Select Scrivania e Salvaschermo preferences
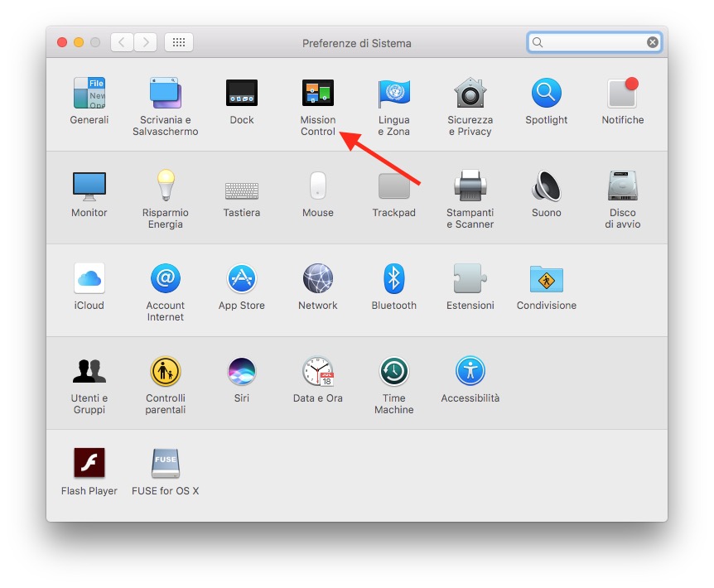 pyautogui.click(x=166, y=93)
